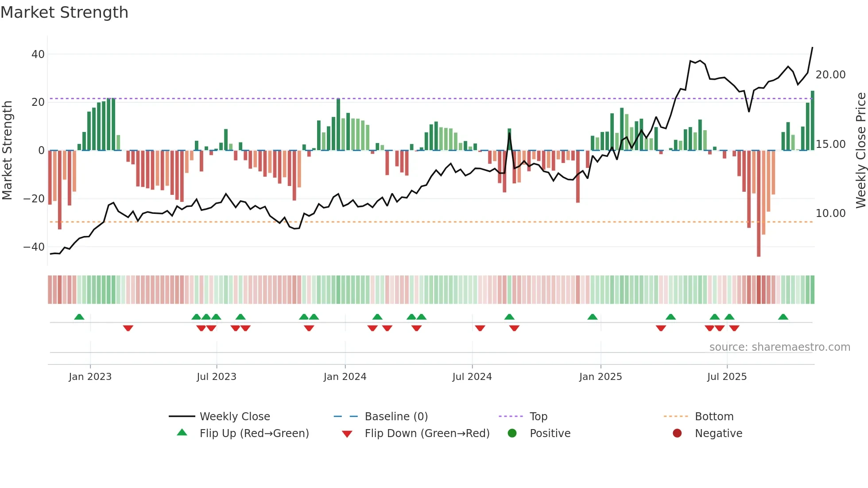Click the 15.00 price tick on the right axis

click(831, 144)
